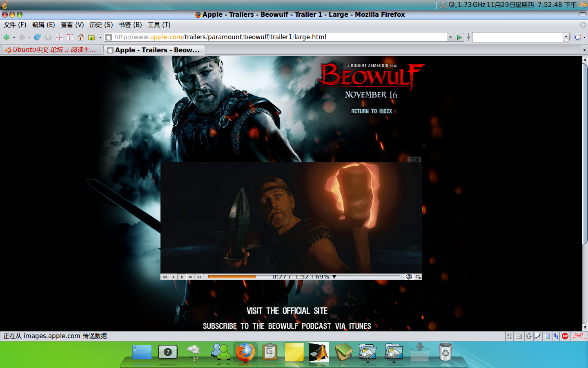This screenshot has width=588, height=368.
Task: Click the Google search engine icon
Action: coord(577,37)
